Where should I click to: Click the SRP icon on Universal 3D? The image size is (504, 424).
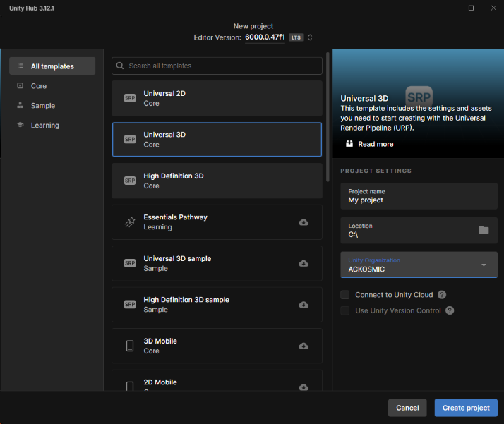click(x=130, y=140)
